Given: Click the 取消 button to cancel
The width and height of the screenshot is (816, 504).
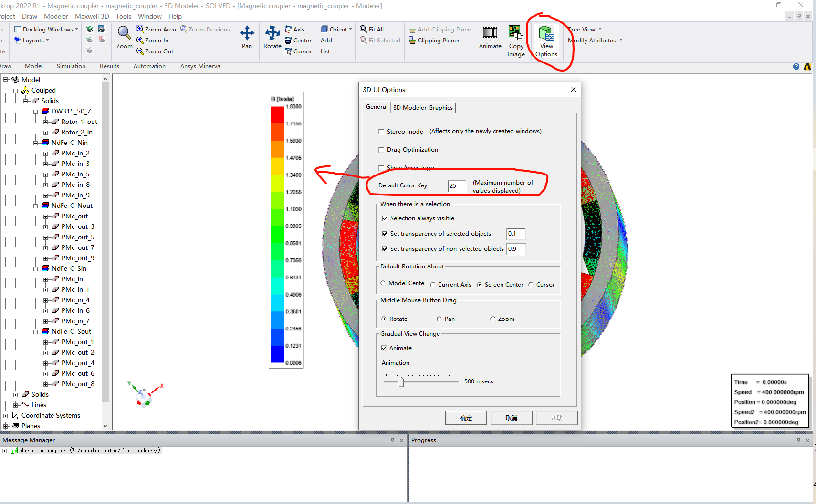Looking at the screenshot, I should point(512,418).
